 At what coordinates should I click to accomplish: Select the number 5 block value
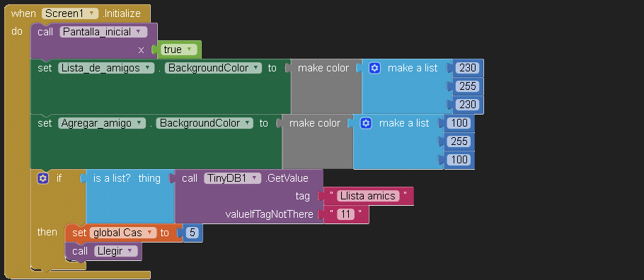(192, 233)
